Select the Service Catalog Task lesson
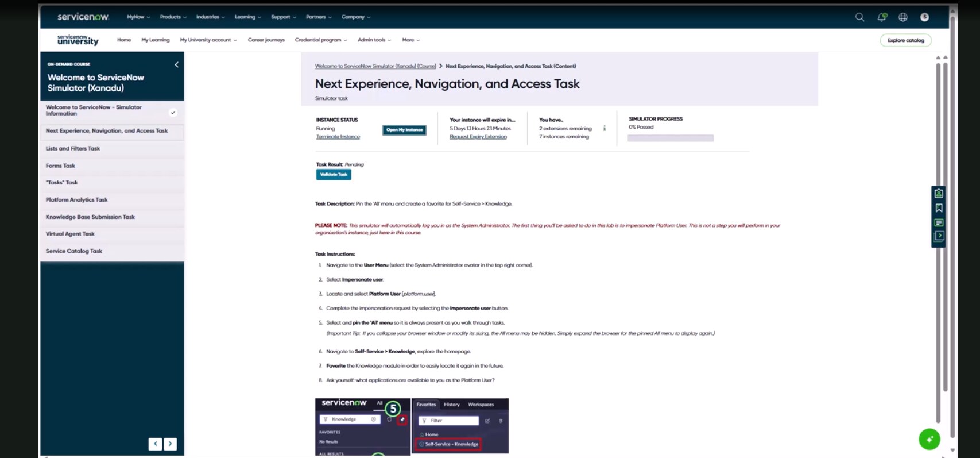The width and height of the screenshot is (980, 458). (112, 251)
